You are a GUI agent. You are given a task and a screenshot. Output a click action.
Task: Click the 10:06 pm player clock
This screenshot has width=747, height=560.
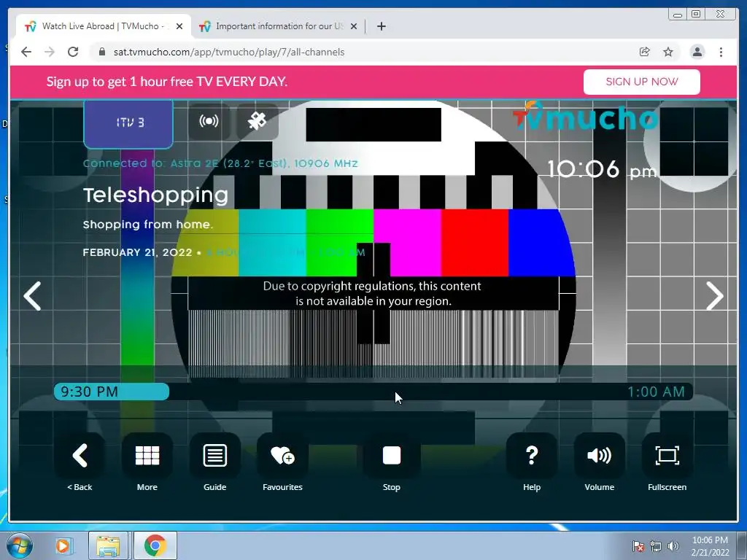click(602, 169)
